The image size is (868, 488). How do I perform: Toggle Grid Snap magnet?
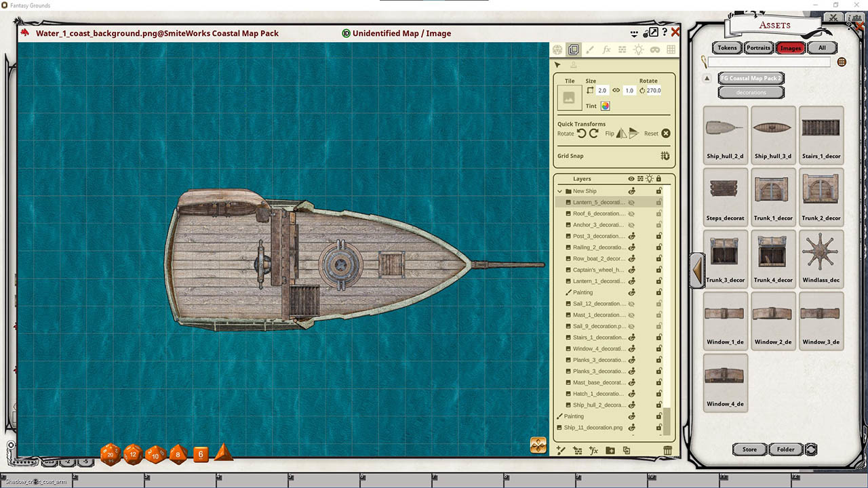(665, 156)
